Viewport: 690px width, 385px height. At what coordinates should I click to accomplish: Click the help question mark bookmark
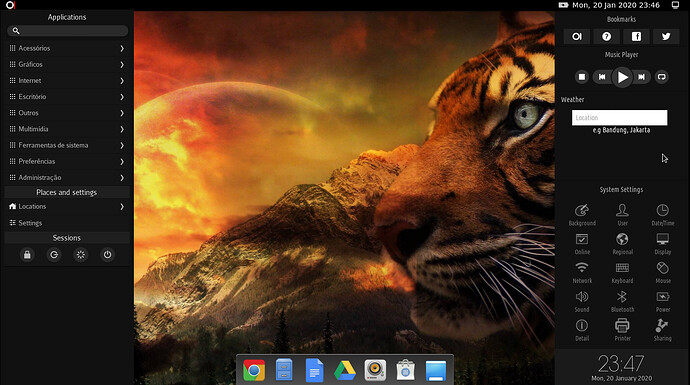coord(606,37)
